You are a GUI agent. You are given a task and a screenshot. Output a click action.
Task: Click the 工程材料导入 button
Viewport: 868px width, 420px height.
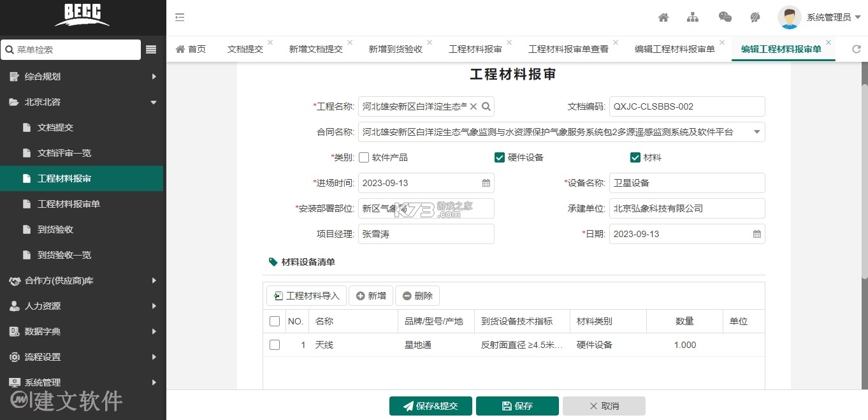(307, 296)
